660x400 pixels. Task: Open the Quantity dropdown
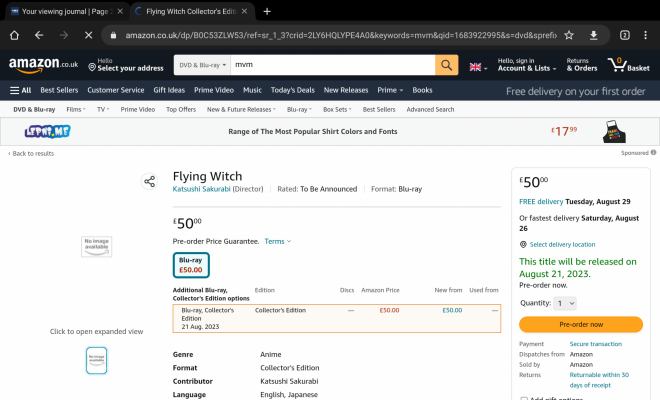point(565,303)
